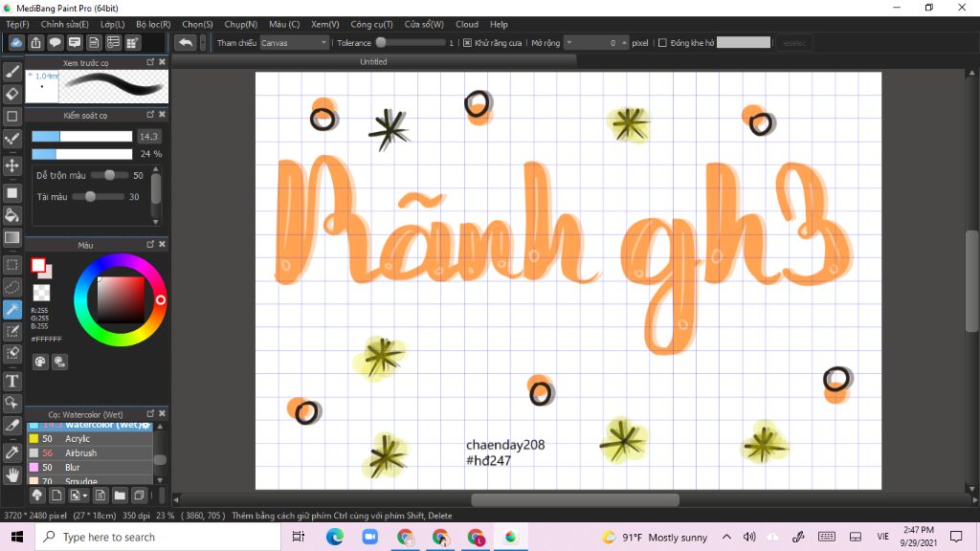Pick the Operation/object select tool
The height and width of the screenshot is (551, 980).
[11, 403]
